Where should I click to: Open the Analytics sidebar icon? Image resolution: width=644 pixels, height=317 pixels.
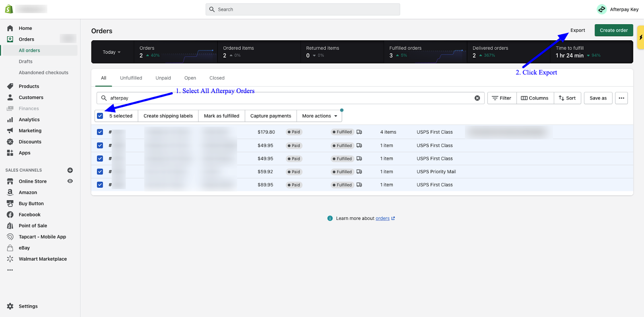pos(10,120)
